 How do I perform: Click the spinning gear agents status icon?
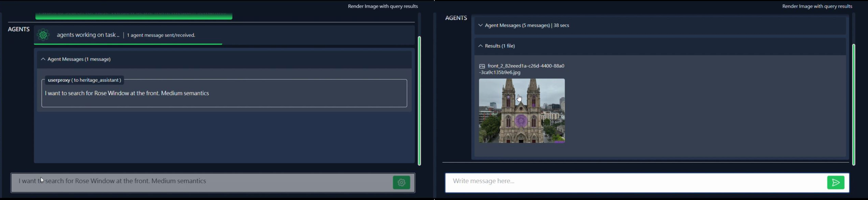click(43, 35)
